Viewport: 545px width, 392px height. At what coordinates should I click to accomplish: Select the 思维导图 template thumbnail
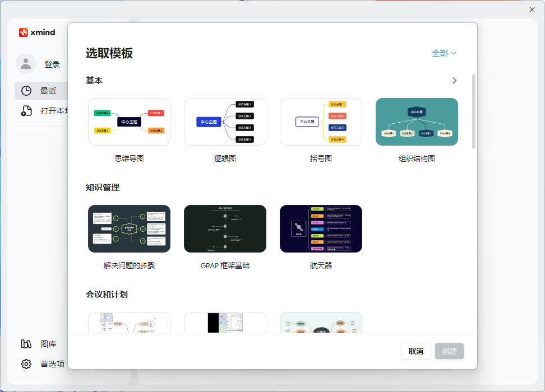coord(129,122)
